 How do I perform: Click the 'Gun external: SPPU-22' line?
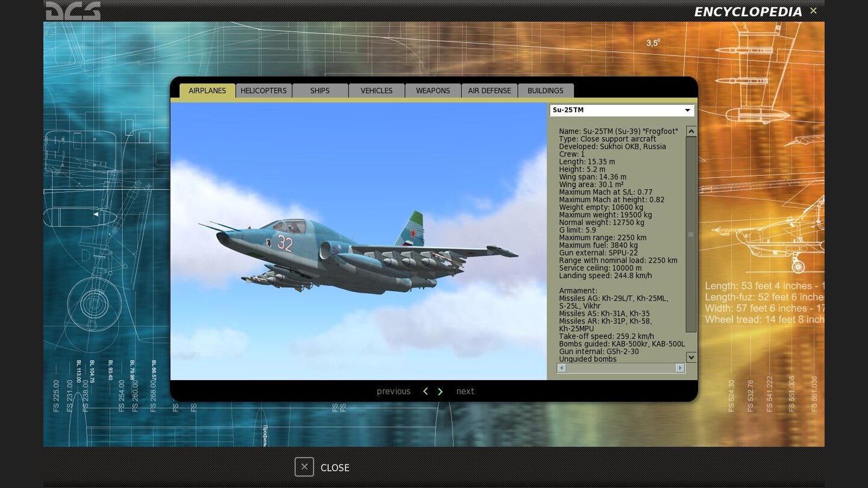point(599,253)
